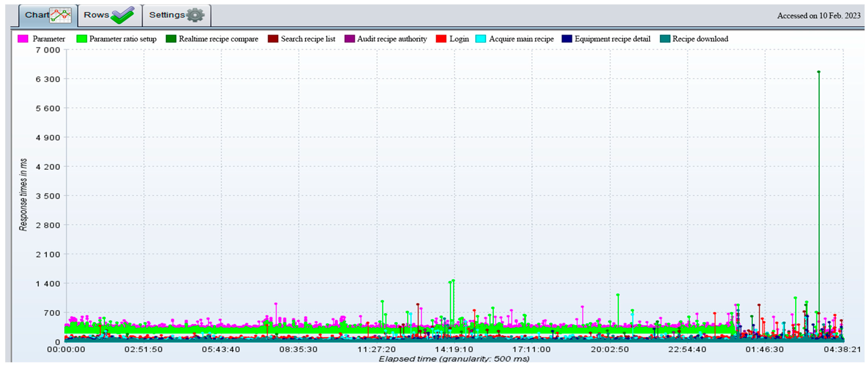Click the dark red Search recipe list swatch

coord(273,39)
